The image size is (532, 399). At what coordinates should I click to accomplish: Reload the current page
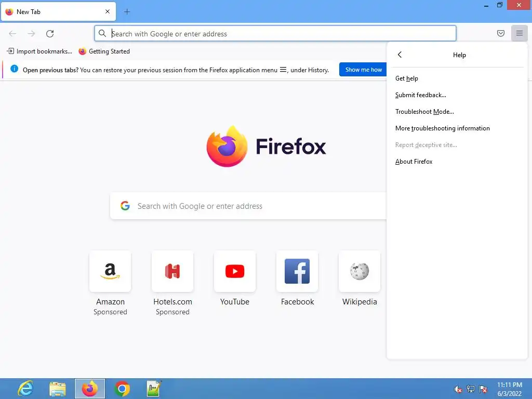point(50,34)
